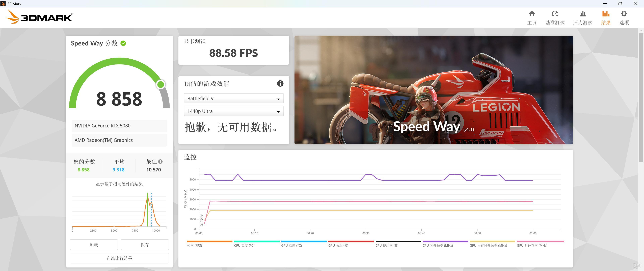
Task: Click the 88.58 FPS graphics test value
Action: (x=233, y=53)
